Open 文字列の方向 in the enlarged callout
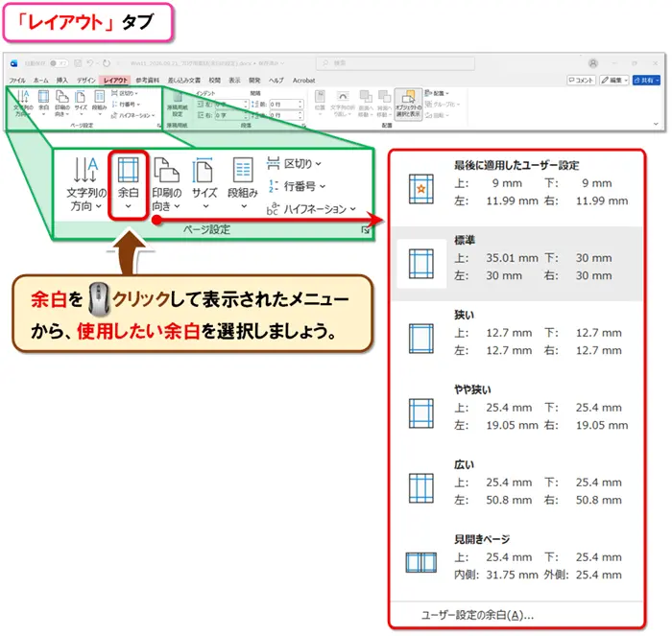Screen dimensions: 672x636 pyautogui.click(x=85, y=184)
